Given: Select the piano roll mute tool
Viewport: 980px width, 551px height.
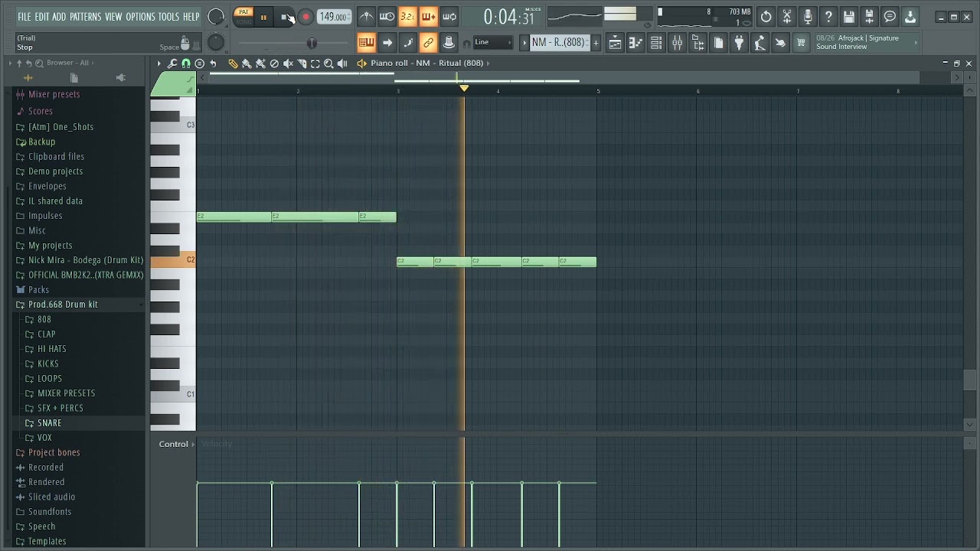Looking at the screenshot, I should click(288, 64).
